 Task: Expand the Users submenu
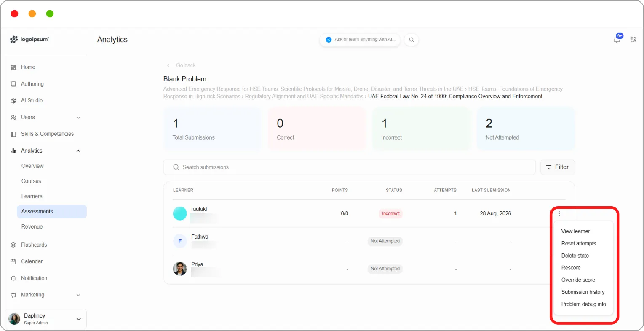[78, 118]
